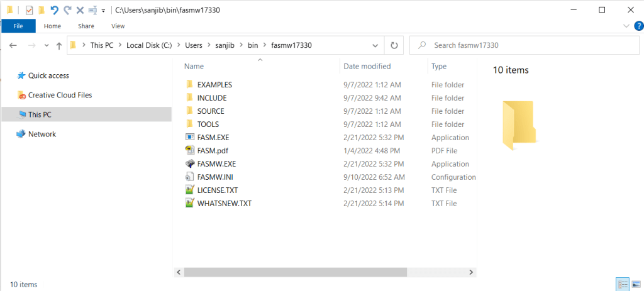The image size is (644, 291).
Task: Click the Properties checkmark icon in title bar
Action: coord(29,10)
